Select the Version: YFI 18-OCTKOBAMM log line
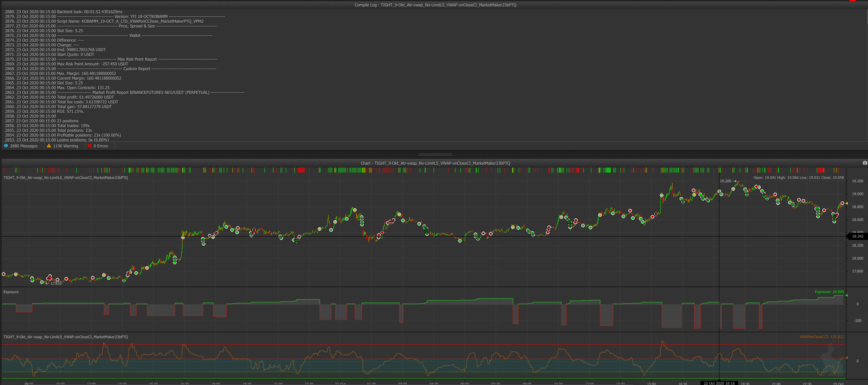 [115, 16]
